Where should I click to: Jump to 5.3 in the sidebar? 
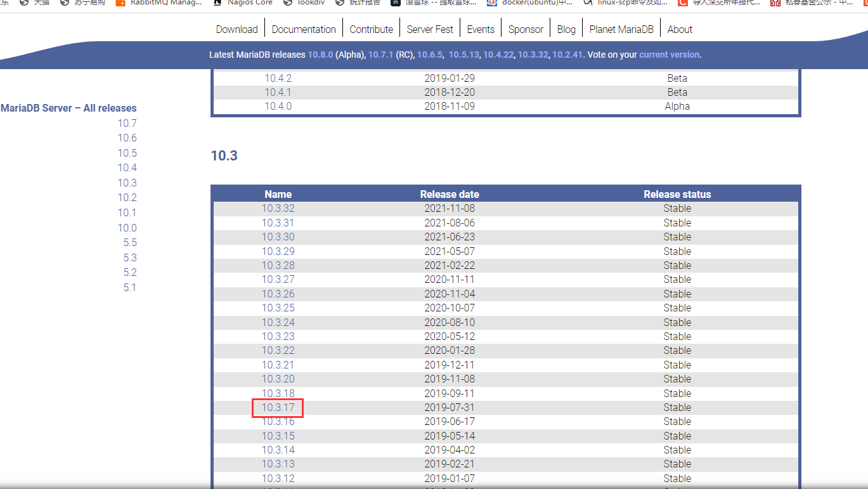pyautogui.click(x=130, y=258)
